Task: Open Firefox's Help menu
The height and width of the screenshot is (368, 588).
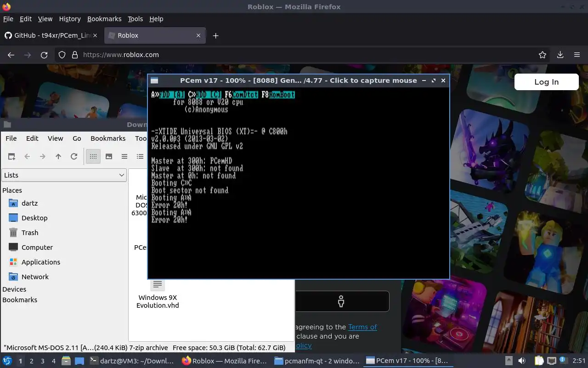Action: pyautogui.click(x=156, y=19)
